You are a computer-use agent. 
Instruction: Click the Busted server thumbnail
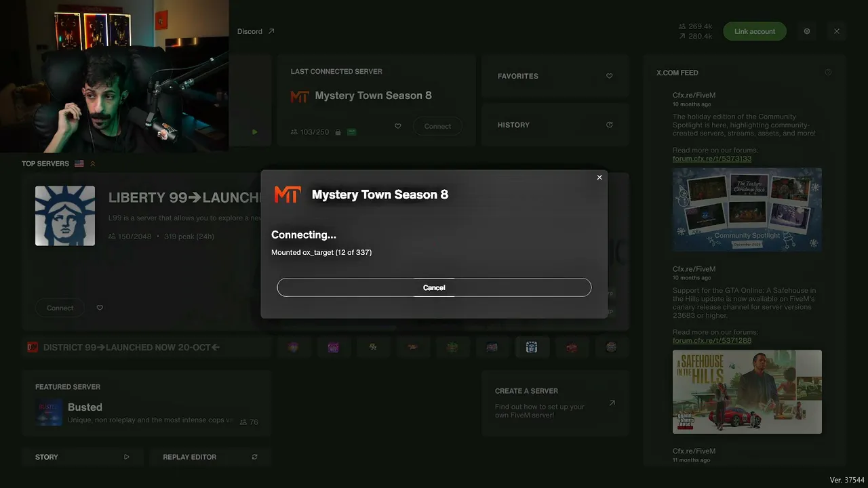pyautogui.click(x=49, y=412)
